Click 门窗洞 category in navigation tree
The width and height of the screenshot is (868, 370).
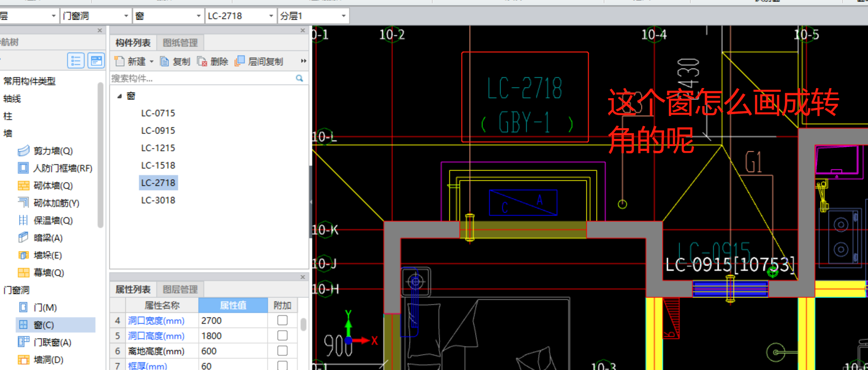16,290
